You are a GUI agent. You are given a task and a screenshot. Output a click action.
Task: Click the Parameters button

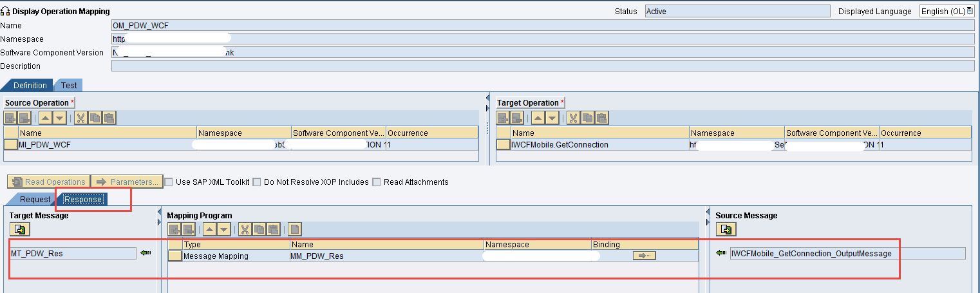[x=127, y=182]
